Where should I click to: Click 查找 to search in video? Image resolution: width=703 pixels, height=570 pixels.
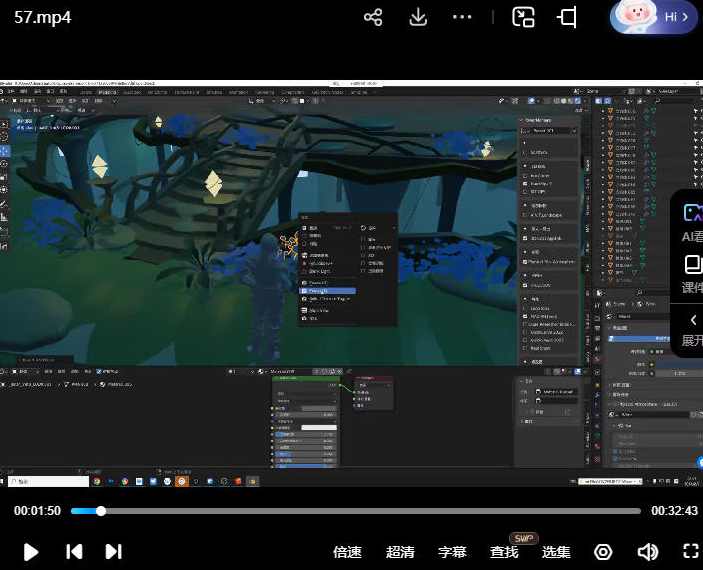tap(504, 552)
